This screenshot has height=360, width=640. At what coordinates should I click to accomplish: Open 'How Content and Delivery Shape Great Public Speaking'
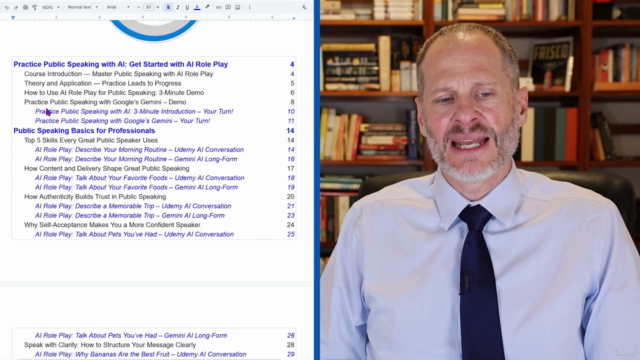coord(107,169)
